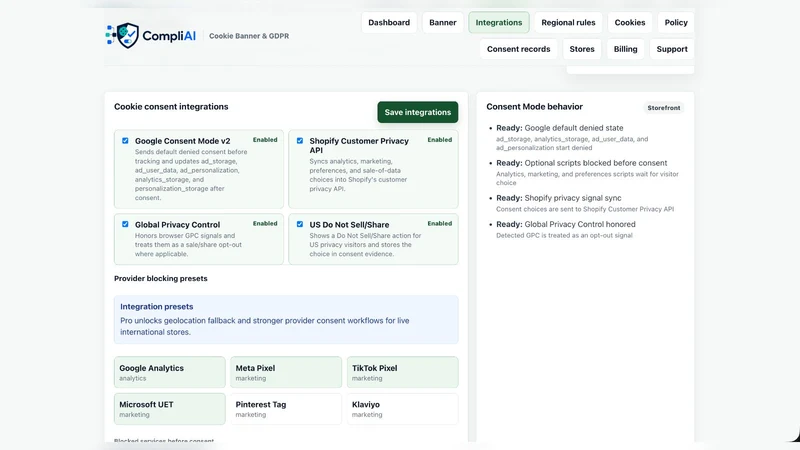The height and width of the screenshot is (450, 800).
Task: Click 'Ready: Google default denied state' text
Action: 559,128
